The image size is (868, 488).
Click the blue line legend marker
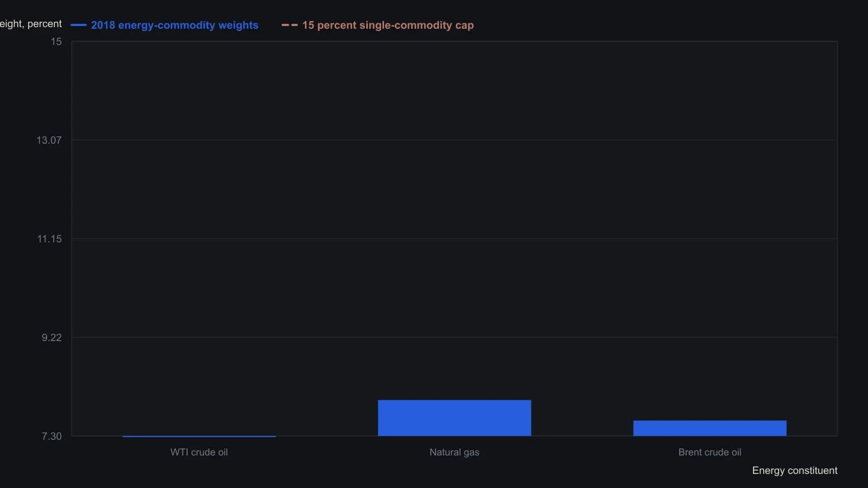click(79, 25)
